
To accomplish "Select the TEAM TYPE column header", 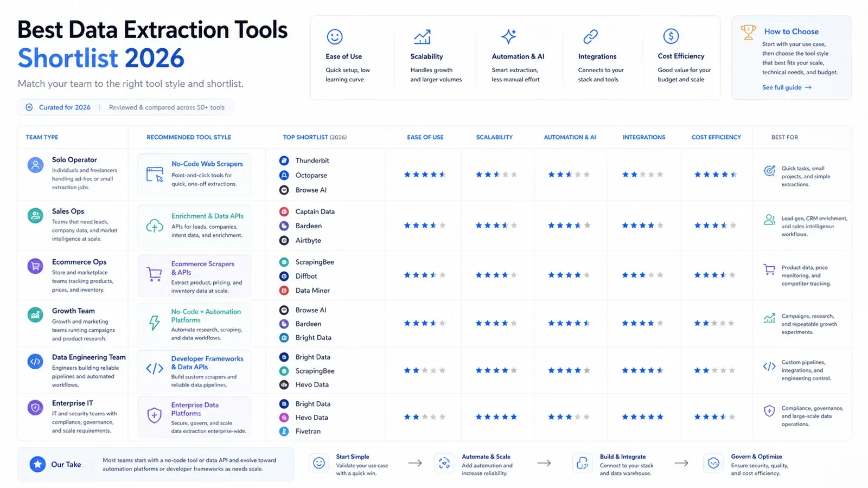I will 42,137.
